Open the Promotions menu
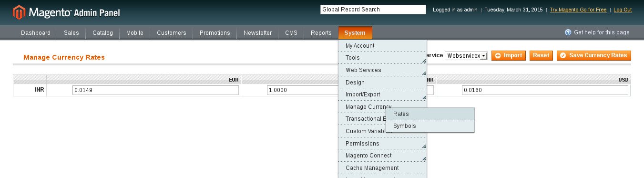Screen dimensions: 644x178 215,33
